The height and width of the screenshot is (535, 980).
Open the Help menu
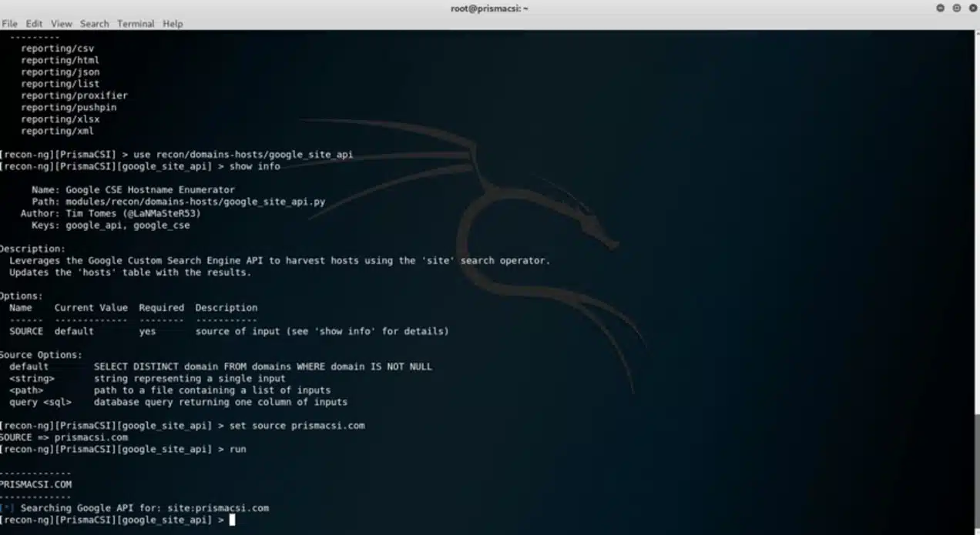click(x=173, y=23)
